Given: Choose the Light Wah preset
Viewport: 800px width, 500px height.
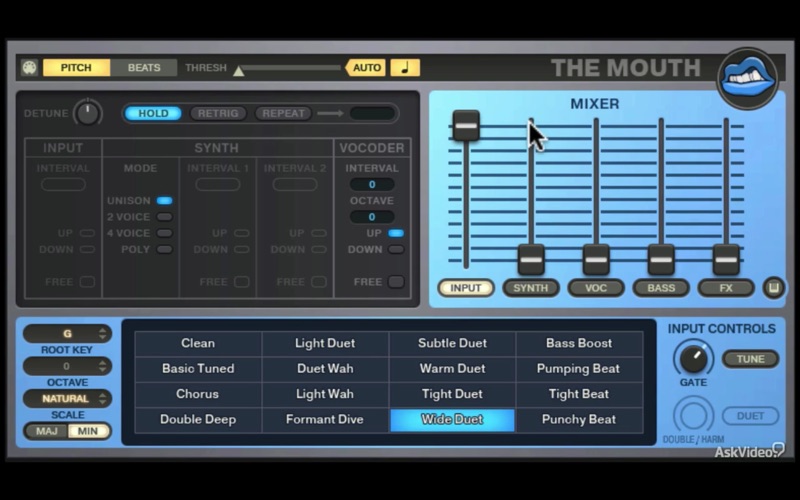Looking at the screenshot, I should coord(325,394).
